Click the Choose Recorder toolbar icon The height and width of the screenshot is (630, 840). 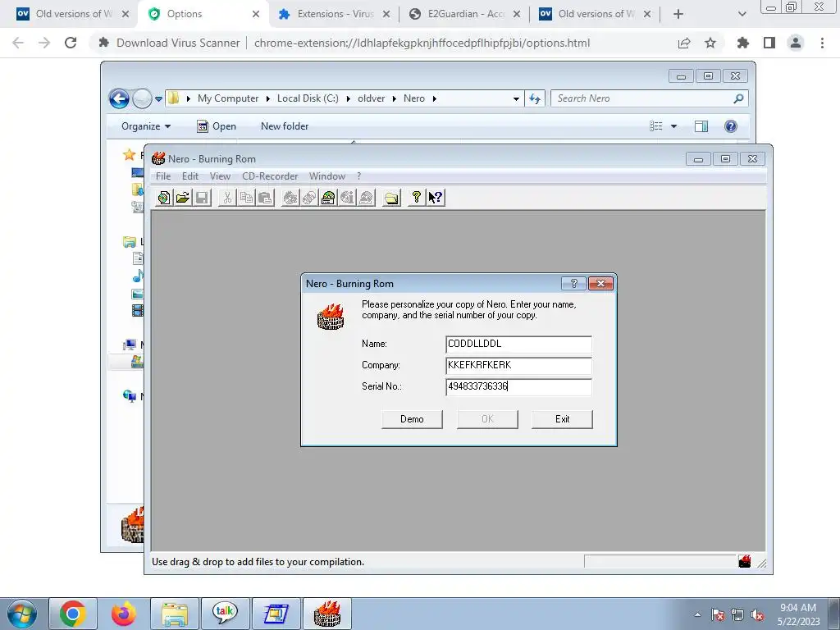click(x=328, y=198)
